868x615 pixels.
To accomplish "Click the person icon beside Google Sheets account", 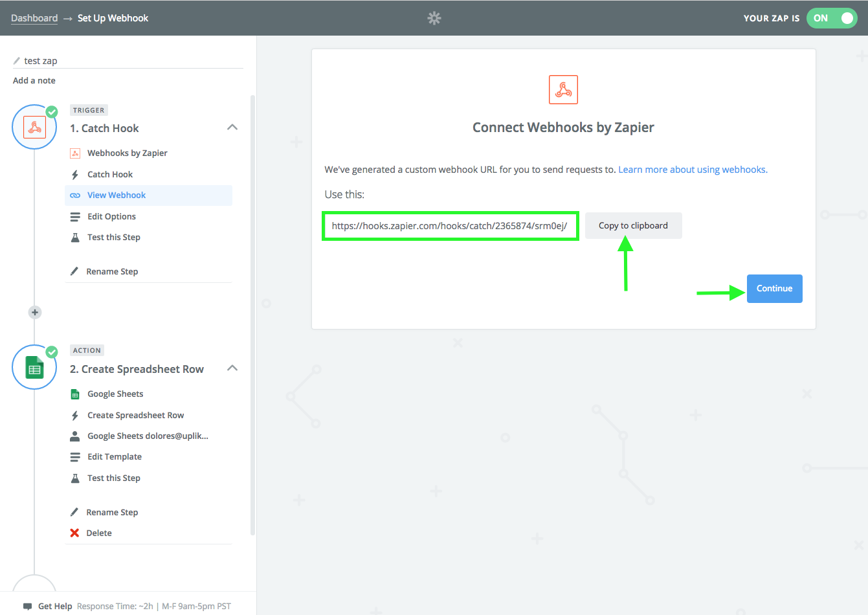I will pyautogui.click(x=75, y=436).
